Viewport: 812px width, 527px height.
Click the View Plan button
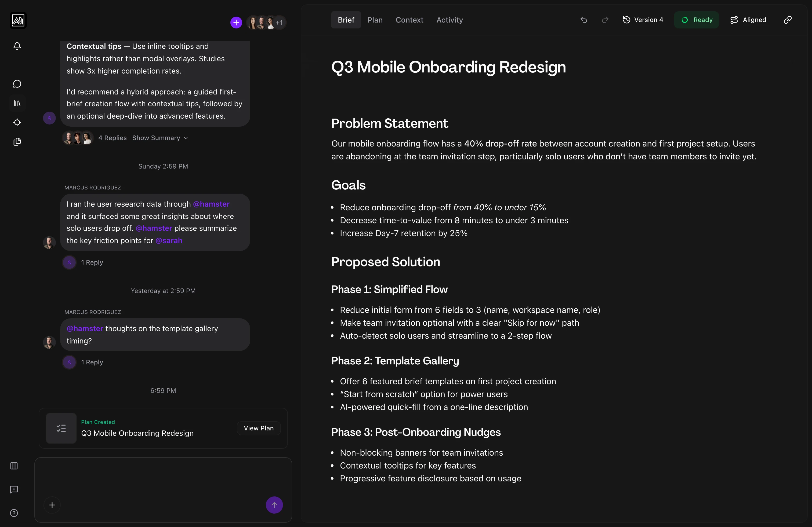[259, 428]
